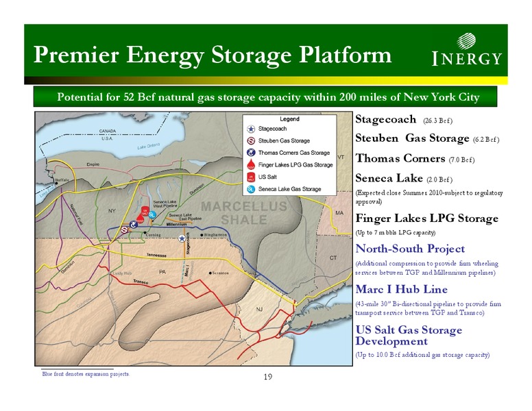Click the 'Seneca Lake West Pipeline' label
Viewport: 532px width, 411px height.
pos(165,204)
